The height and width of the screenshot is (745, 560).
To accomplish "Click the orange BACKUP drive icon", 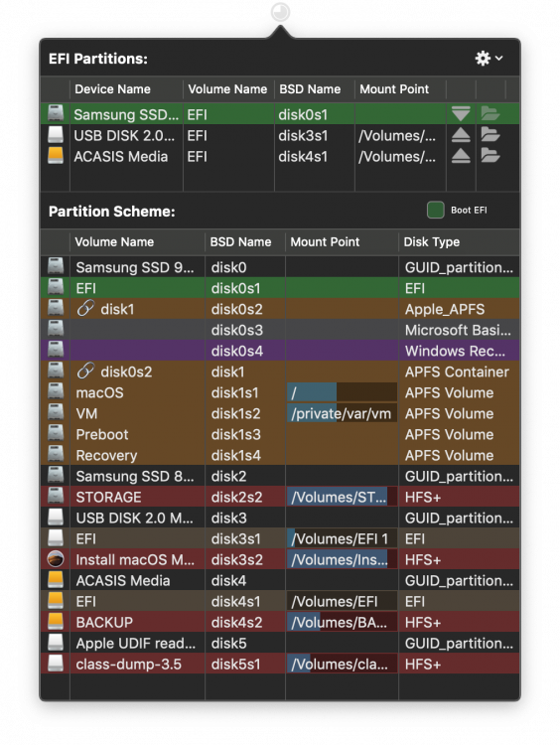I will [56, 622].
